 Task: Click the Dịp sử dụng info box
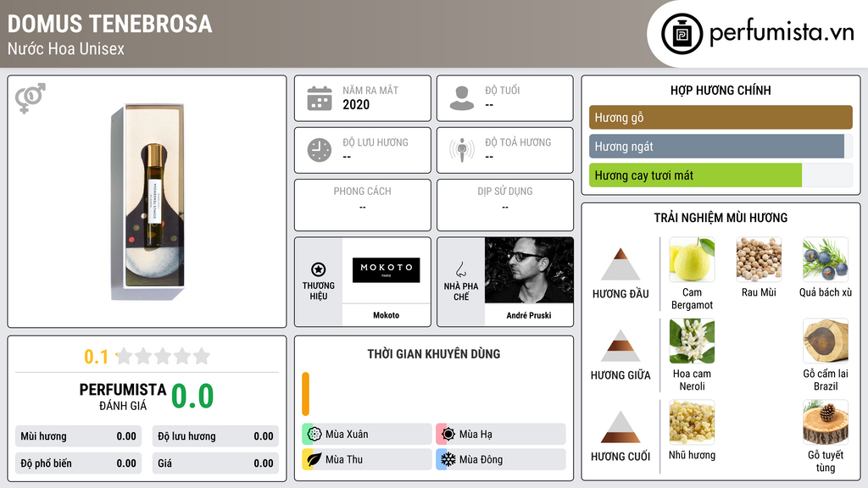point(505,205)
